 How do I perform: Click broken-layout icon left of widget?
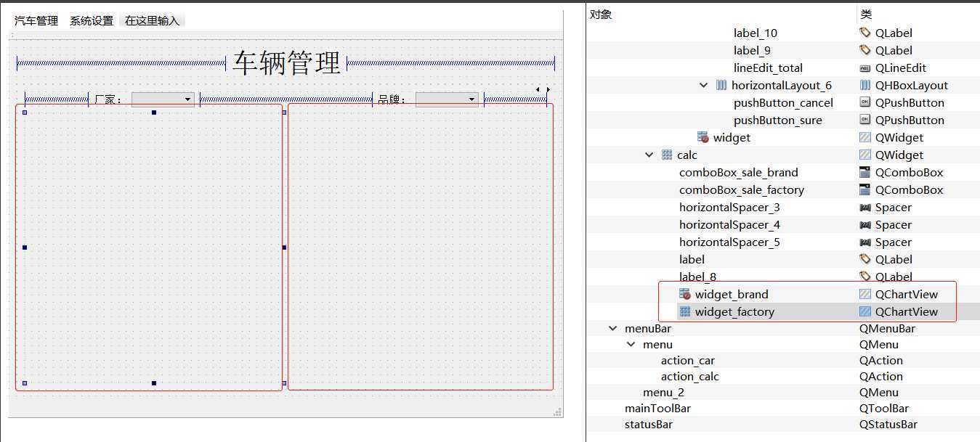(702, 137)
